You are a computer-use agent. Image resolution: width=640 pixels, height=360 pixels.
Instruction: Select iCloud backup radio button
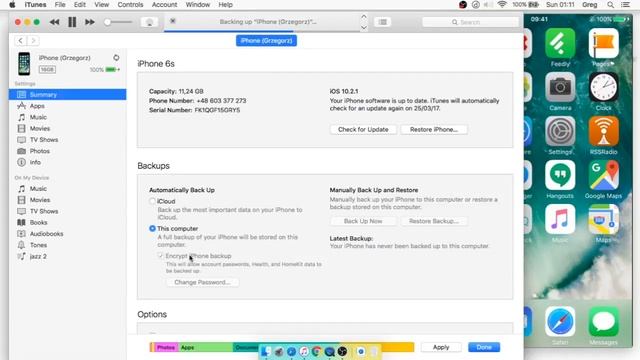pos(152,201)
